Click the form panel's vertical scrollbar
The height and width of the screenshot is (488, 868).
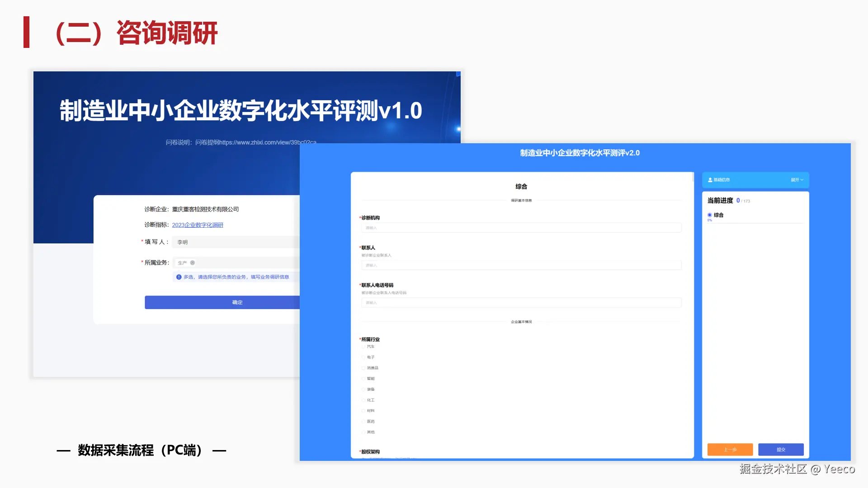coord(693,177)
